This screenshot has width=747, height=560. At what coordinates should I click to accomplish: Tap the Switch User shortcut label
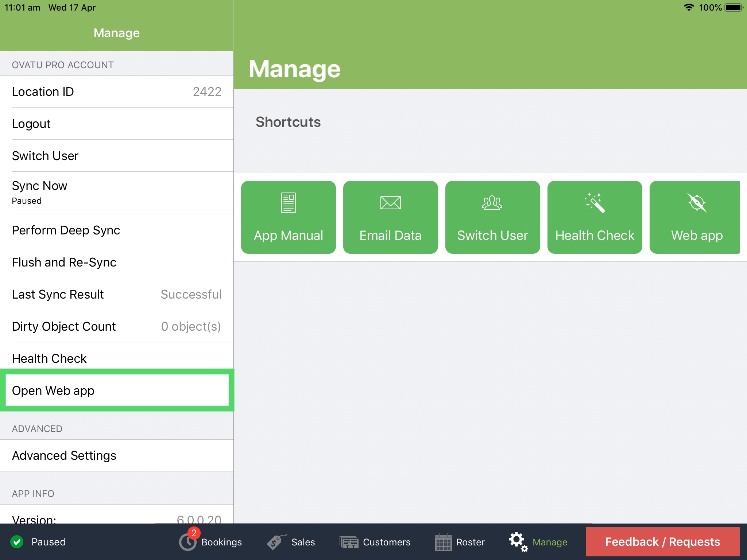click(x=492, y=236)
